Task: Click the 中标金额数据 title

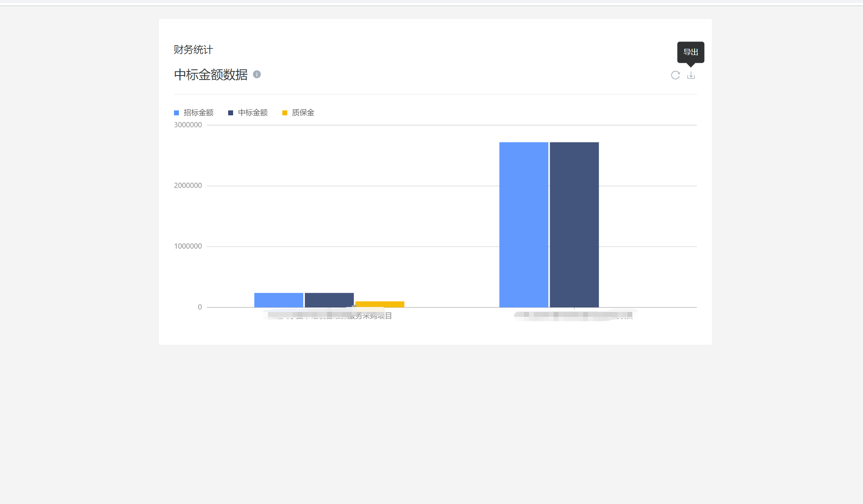Action: tap(211, 75)
